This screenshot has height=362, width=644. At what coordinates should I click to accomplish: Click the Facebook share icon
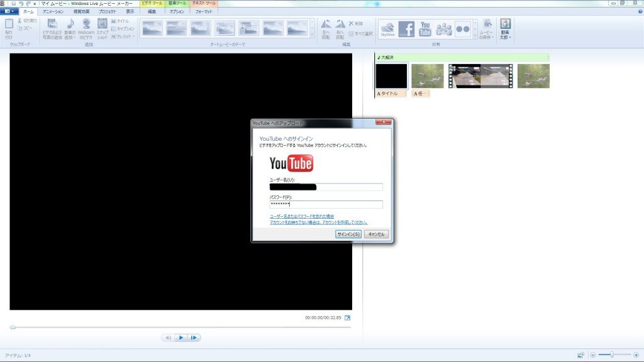tap(407, 29)
